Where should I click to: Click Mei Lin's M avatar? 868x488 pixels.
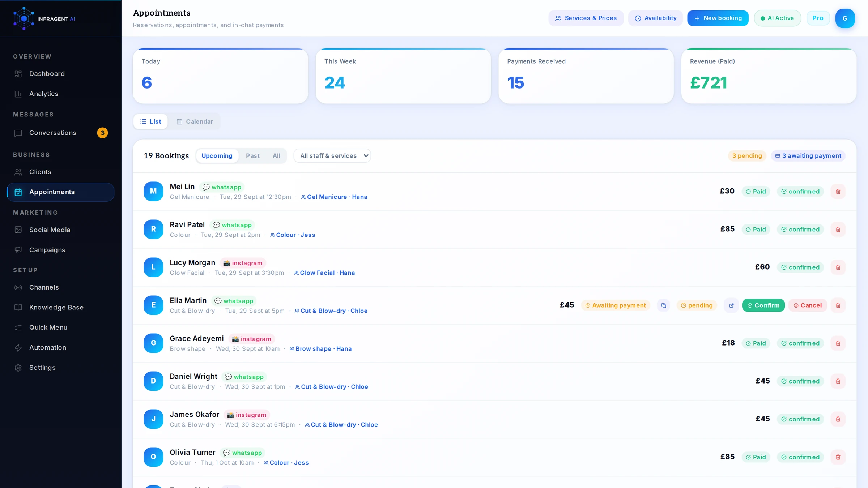(153, 191)
